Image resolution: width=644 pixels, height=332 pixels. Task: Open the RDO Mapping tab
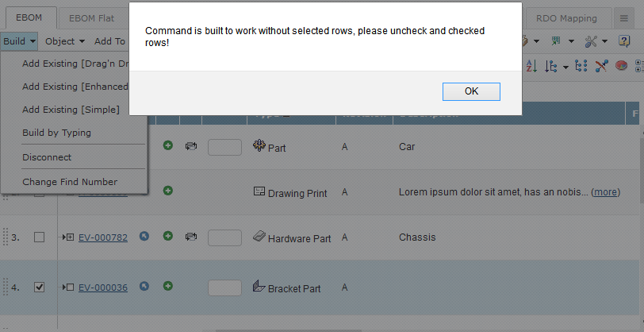coord(567,17)
